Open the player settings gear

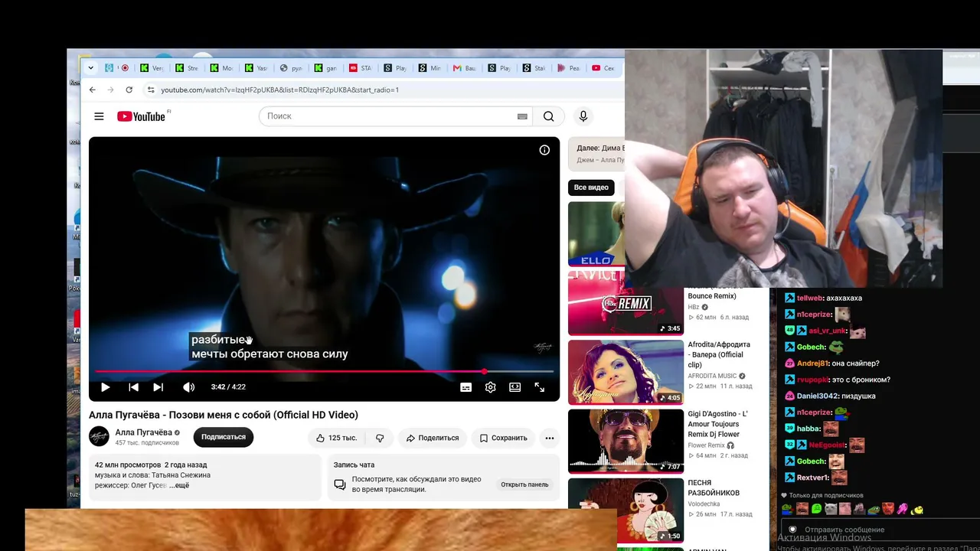point(490,387)
